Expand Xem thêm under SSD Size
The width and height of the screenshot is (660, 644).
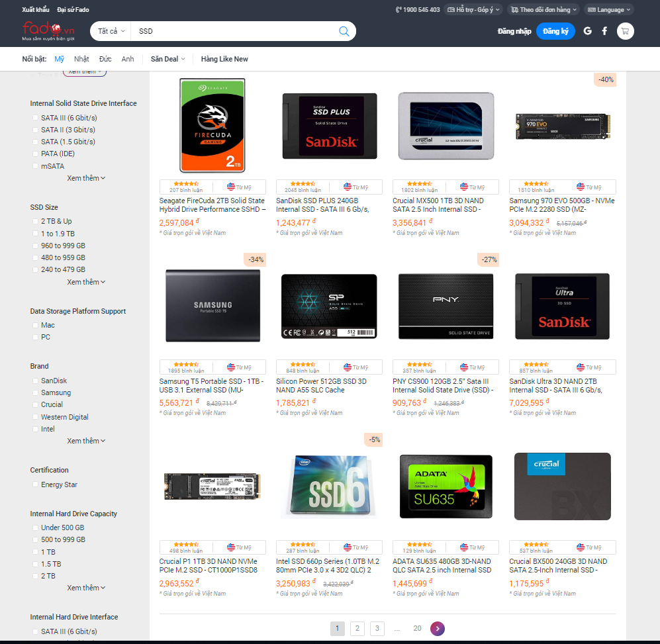[86, 282]
